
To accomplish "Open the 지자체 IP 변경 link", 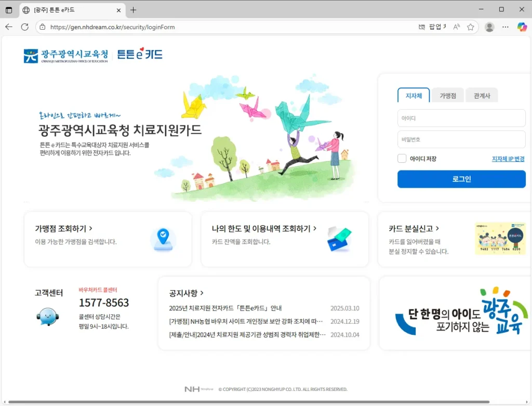I will click(x=508, y=159).
